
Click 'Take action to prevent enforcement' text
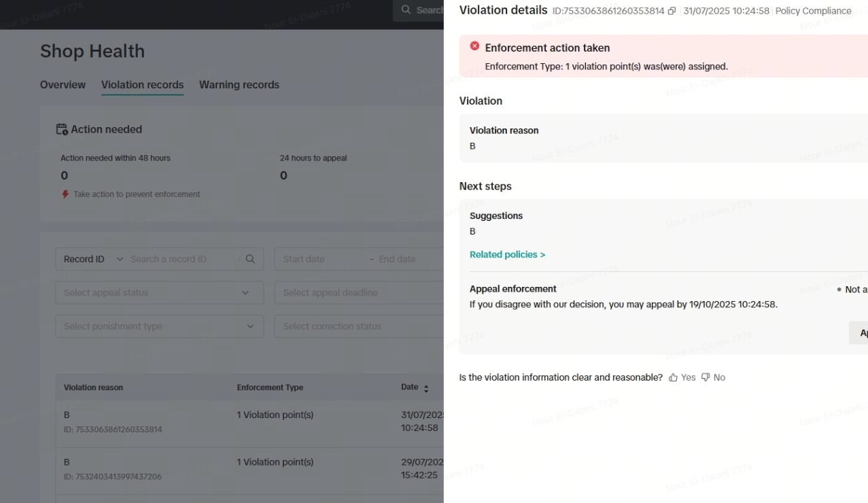coord(137,194)
